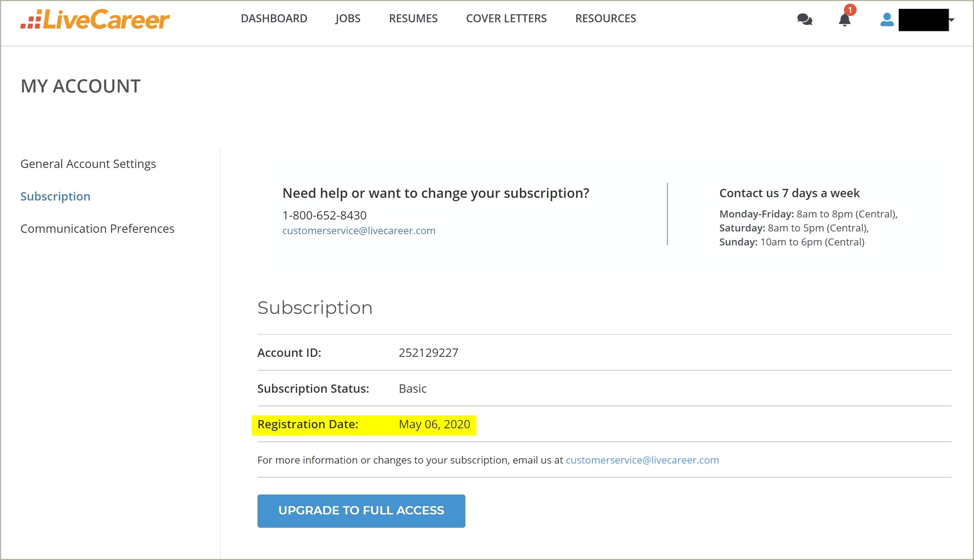
Task: Navigate to JOBS menu item
Action: tap(348, 19)
